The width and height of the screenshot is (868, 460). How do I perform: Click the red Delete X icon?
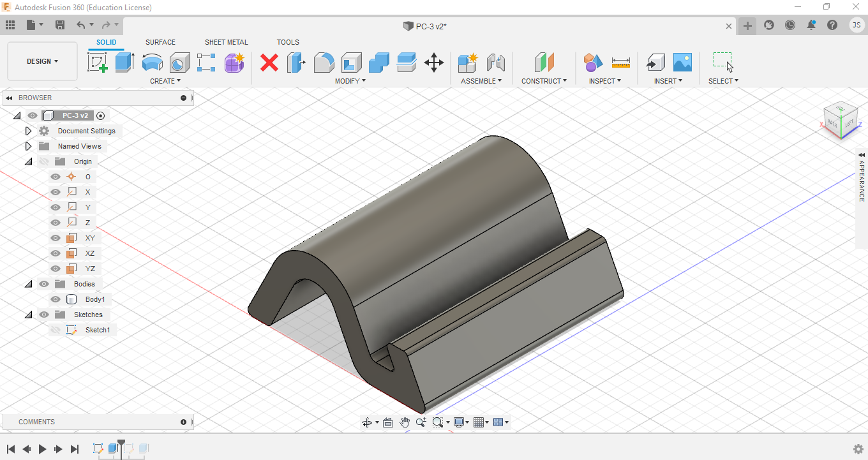269,63
